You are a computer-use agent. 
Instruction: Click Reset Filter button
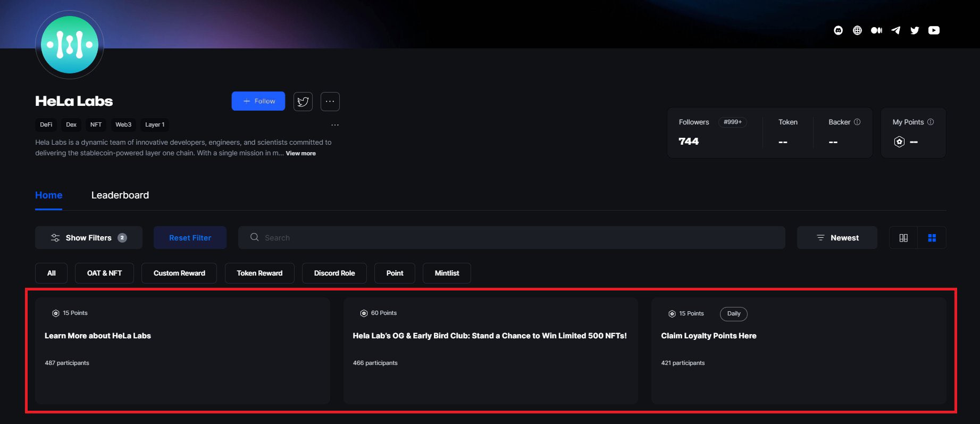pos(190,238)
